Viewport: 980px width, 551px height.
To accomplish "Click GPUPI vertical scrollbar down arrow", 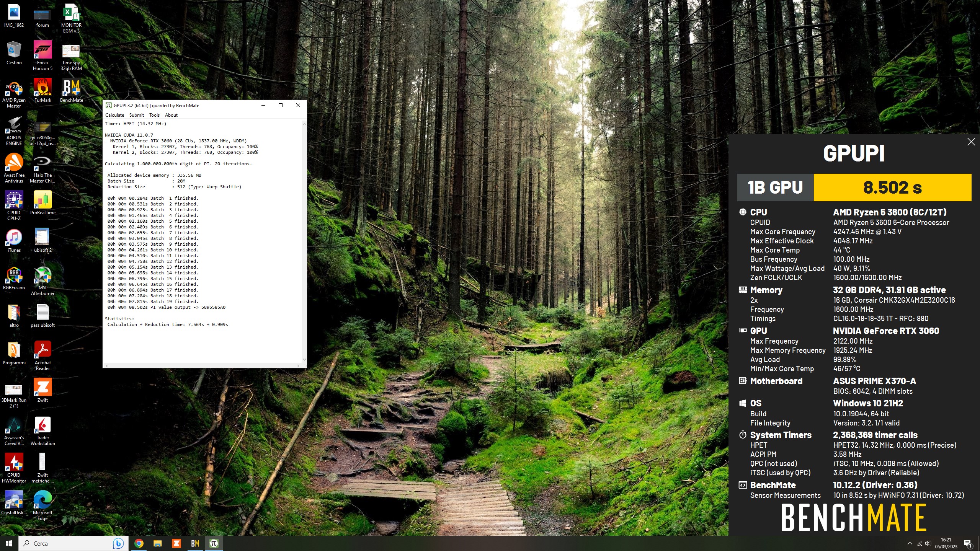I will [x=304, y=360].
